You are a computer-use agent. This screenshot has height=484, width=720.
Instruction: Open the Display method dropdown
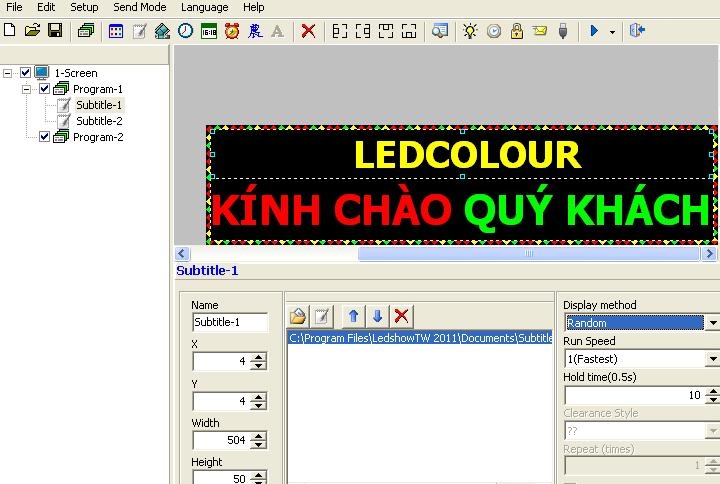tap(712, 323)
